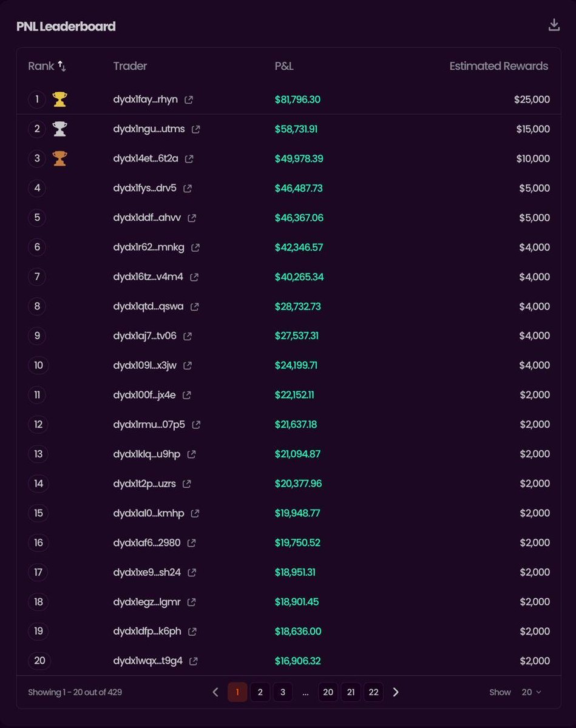This screenshot has height=728, width=576.
Task: Go to next leaderboard page arrow
Action: 396,692
